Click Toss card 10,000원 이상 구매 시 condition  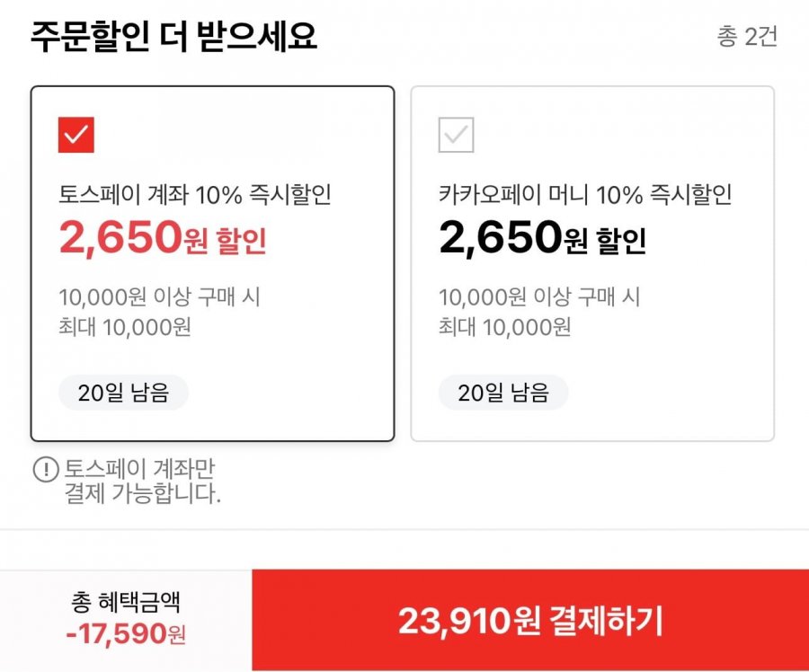tap(159, 297)
